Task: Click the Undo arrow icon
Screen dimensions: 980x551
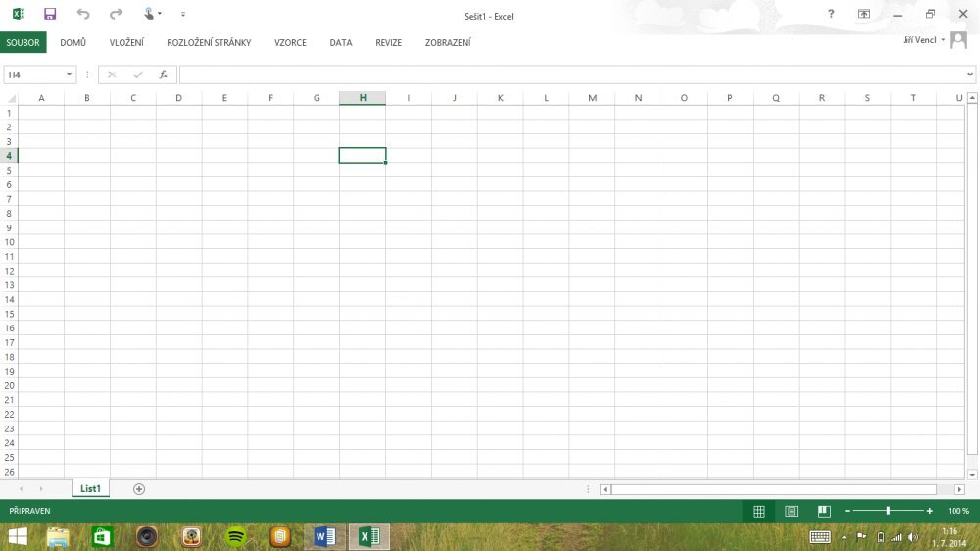Action: coord(82,14)
